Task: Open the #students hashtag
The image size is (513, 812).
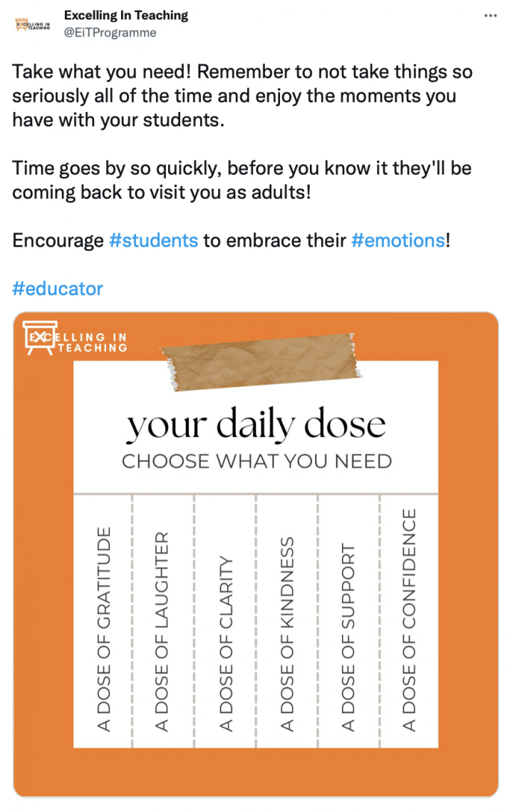Action: 153,240
